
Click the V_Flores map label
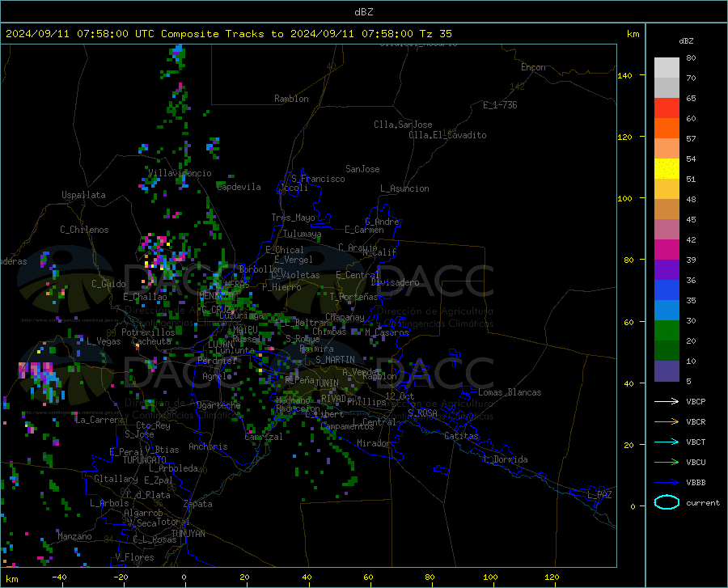tap(134, 557)
